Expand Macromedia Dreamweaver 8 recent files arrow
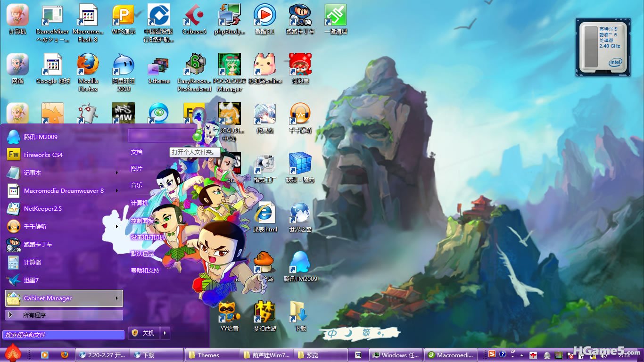 [116, 191]
